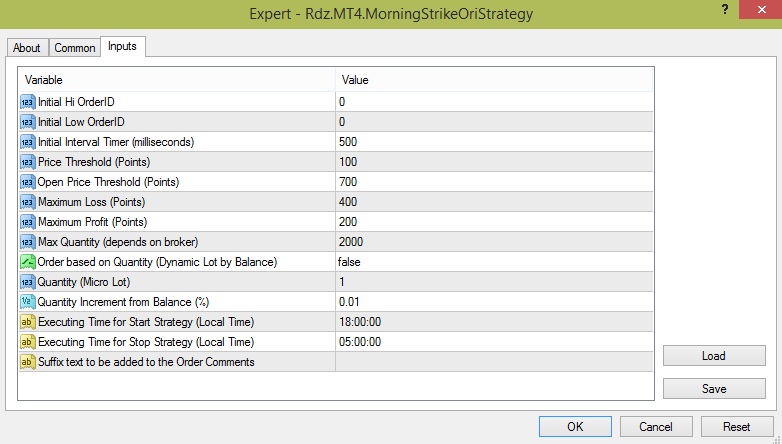Viewport: 782px width, 444px height.
Task: Open the About tab
Action: (27, 48)
